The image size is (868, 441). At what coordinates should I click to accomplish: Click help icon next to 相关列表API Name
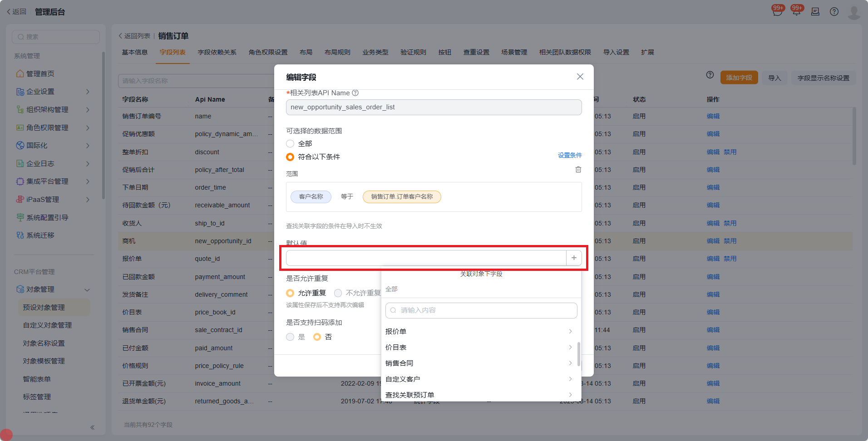(355, 93)
